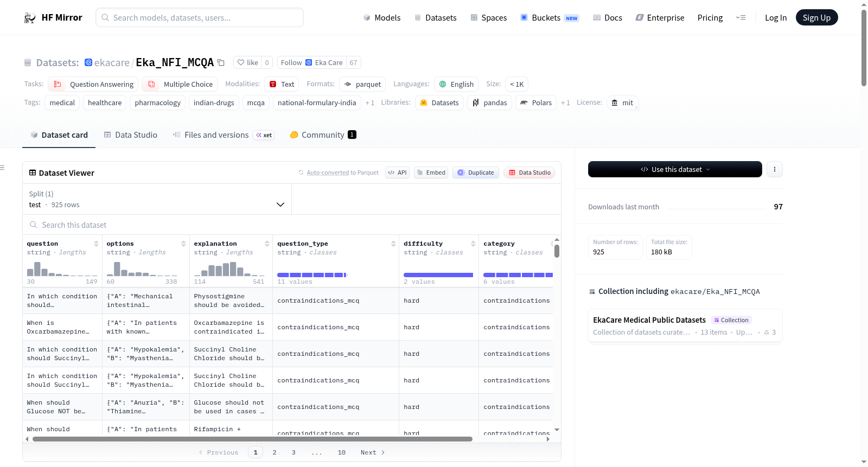Image resolution: width=868 pixels, height=467 pixels.
Task: Click the parquet format tag
Action: 362,84
